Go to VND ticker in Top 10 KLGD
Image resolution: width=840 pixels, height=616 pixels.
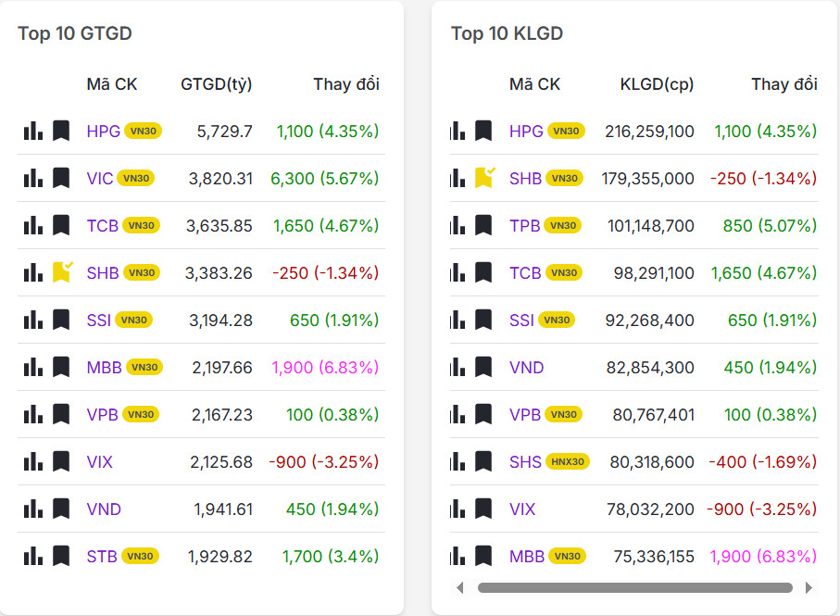point(527,368)
